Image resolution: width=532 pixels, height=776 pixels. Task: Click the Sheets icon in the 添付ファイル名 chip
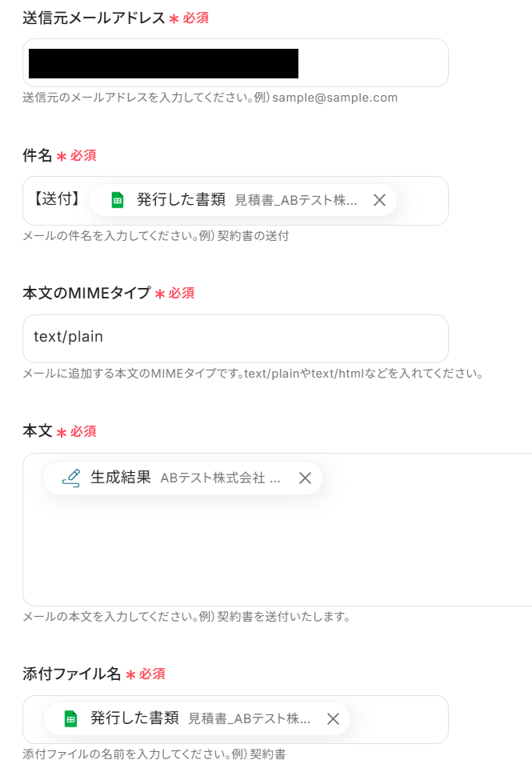click(x=70, y=718)
